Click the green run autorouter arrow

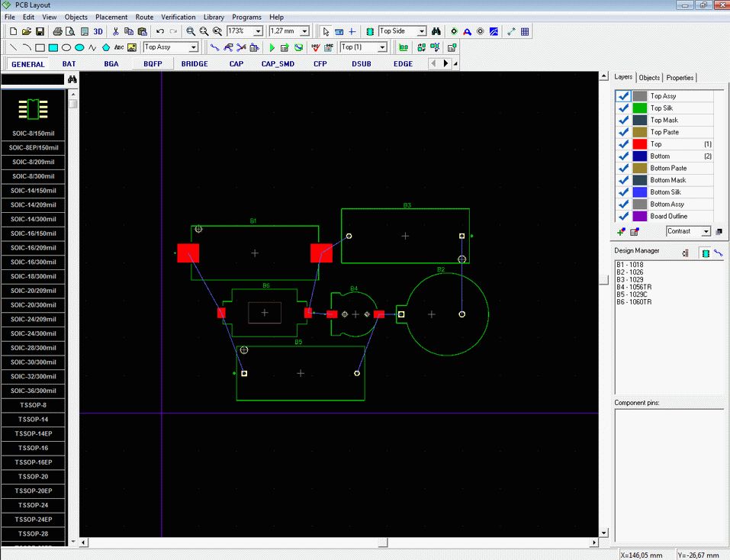272,47
